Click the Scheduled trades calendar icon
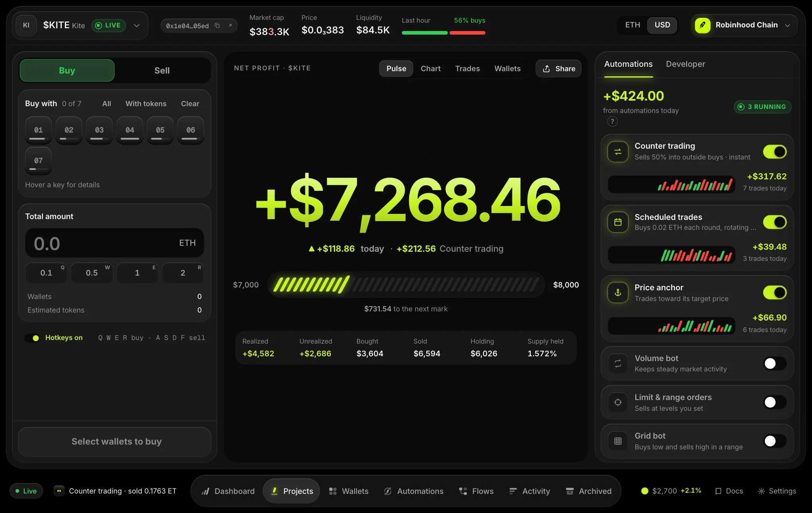The width and height of the screenshot is (812, 513). click(x=618, y=222)
